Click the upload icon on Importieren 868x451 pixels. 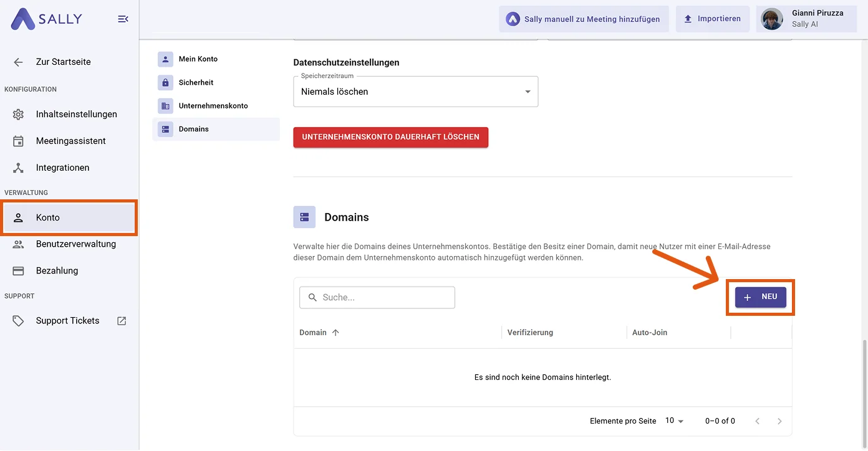[x=688, y=19]
